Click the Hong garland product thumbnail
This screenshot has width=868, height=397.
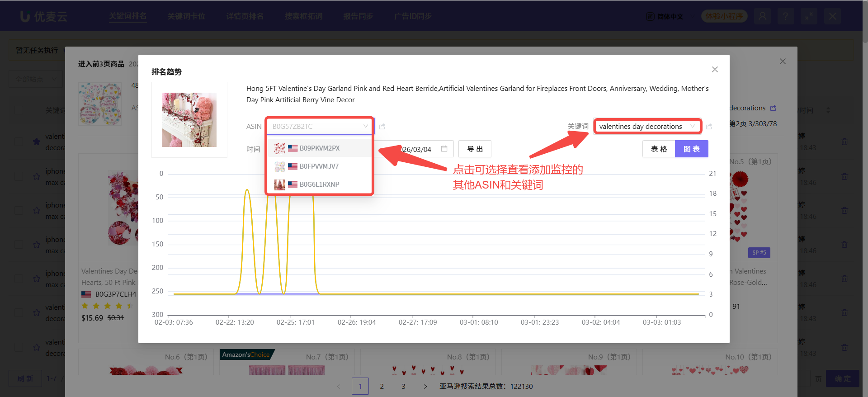189,120
